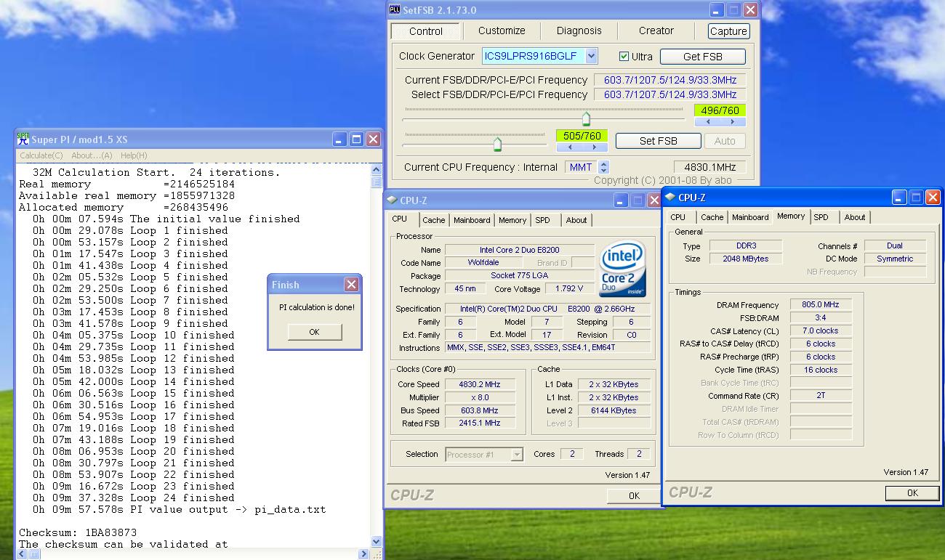The width and height of the screenshot is (945, 560).
Task: Open Mainboard tab in left CPU-Z window
Action: [472, 220]
